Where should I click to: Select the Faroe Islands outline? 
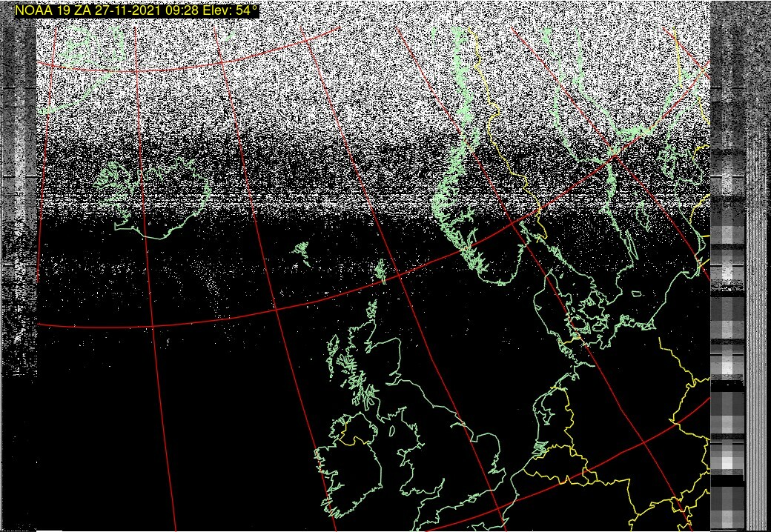click(301, 253)
